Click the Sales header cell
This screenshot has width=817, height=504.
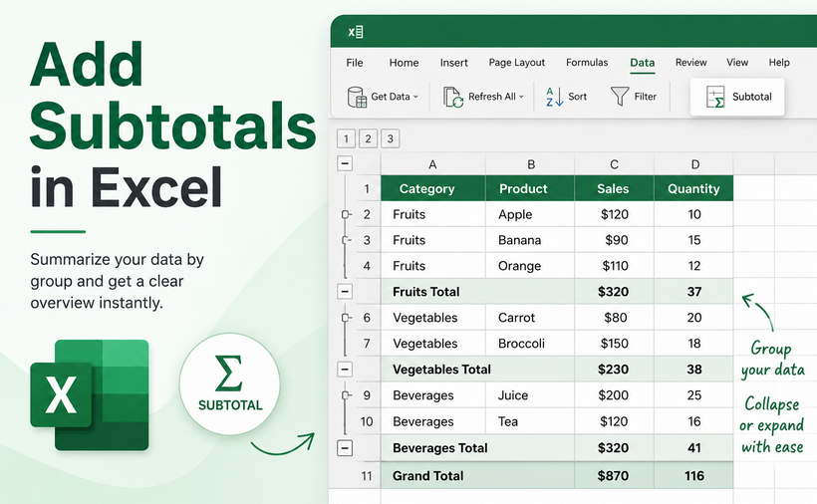(615, 188)
